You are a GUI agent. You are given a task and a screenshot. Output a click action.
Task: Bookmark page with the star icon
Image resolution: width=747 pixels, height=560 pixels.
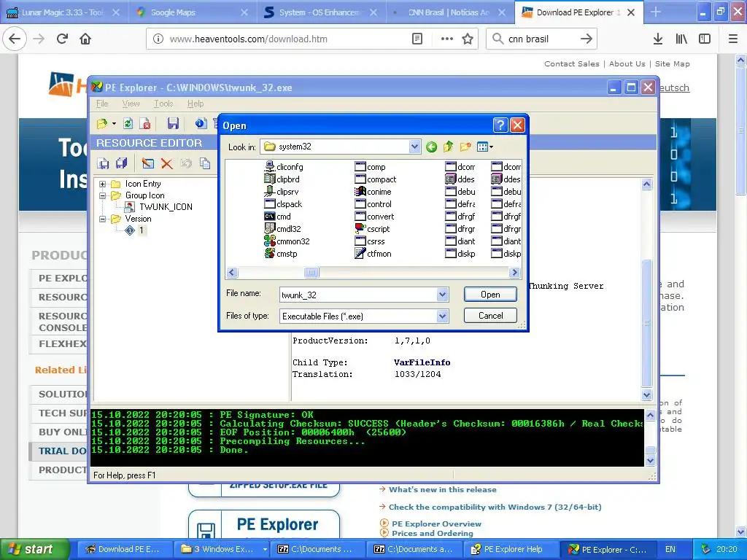tap(468, 39)
